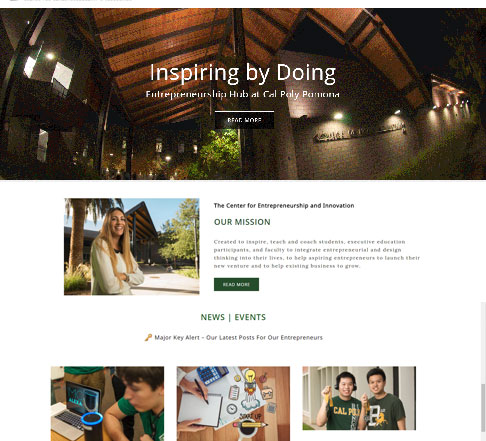Click the hero banner READ MORE button

pos(244,120)
